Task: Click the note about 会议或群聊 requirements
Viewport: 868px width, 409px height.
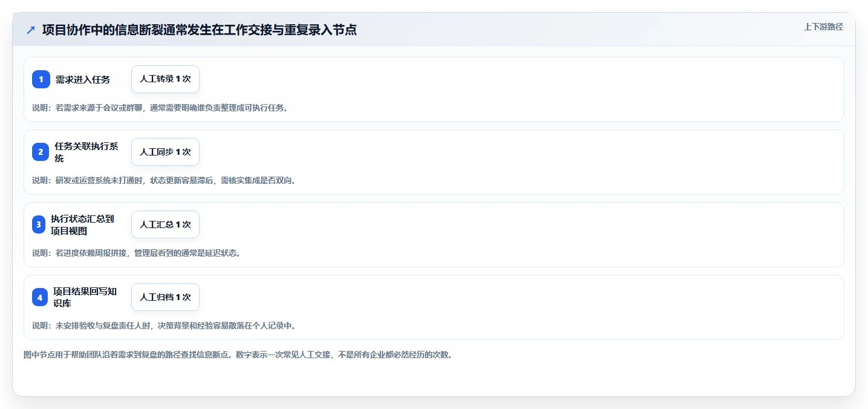Action: click(160, 108)
